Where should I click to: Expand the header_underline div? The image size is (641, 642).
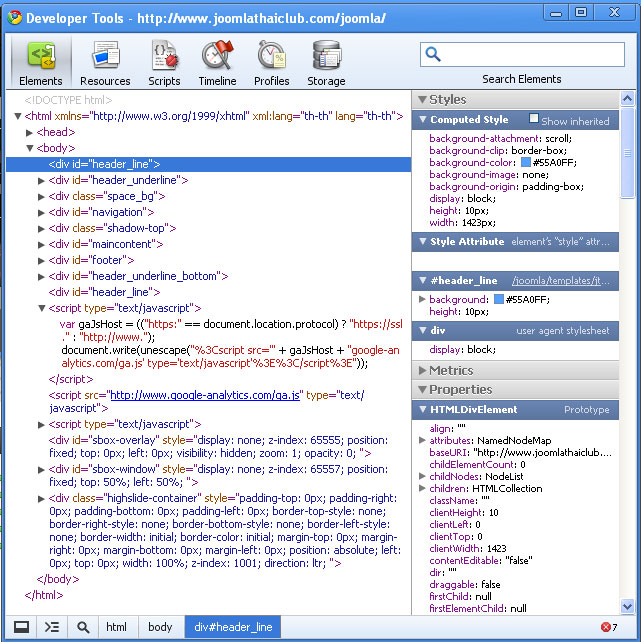[x=41, y=181]
